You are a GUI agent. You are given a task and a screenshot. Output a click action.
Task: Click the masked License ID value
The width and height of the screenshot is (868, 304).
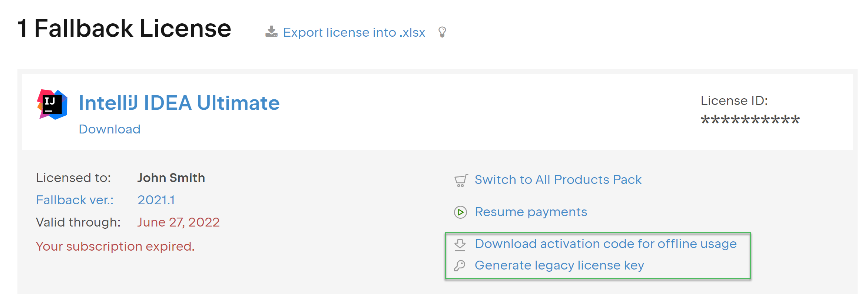point(750,120)
